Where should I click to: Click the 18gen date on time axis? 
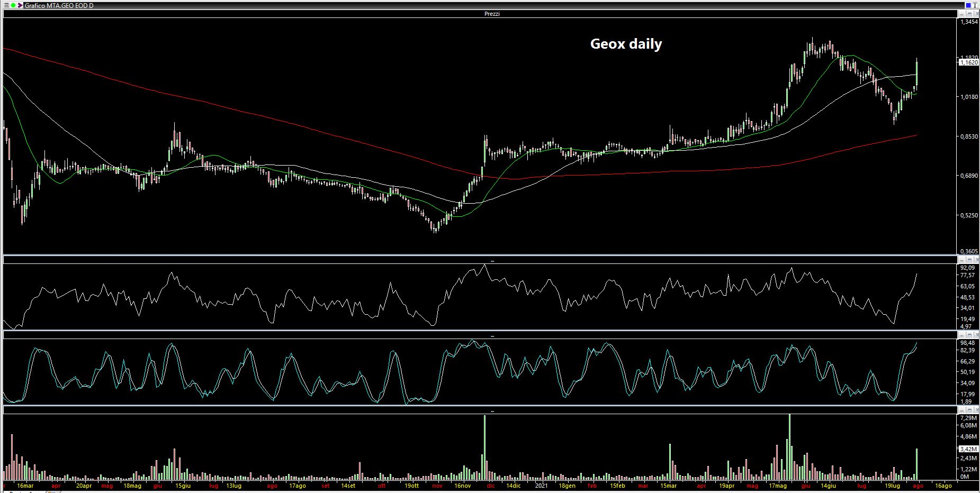click(x=567, y=485)
